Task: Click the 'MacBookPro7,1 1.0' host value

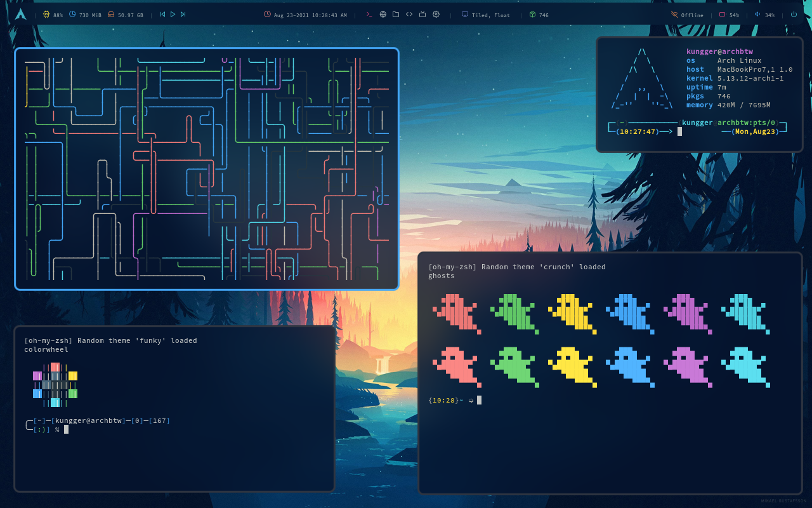Action: click(x=755, y=69)
